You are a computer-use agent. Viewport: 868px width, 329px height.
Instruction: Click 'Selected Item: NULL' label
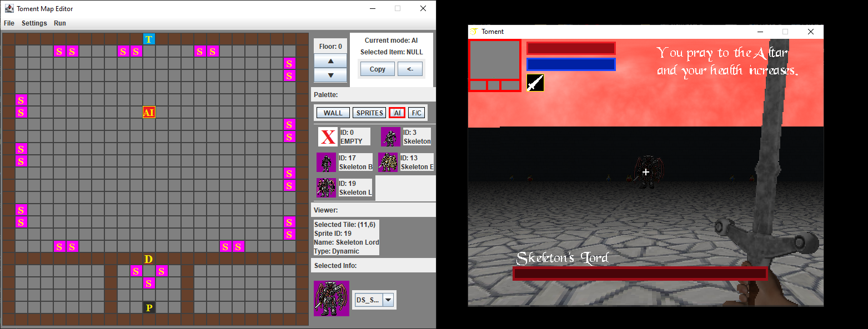[392, 52]
